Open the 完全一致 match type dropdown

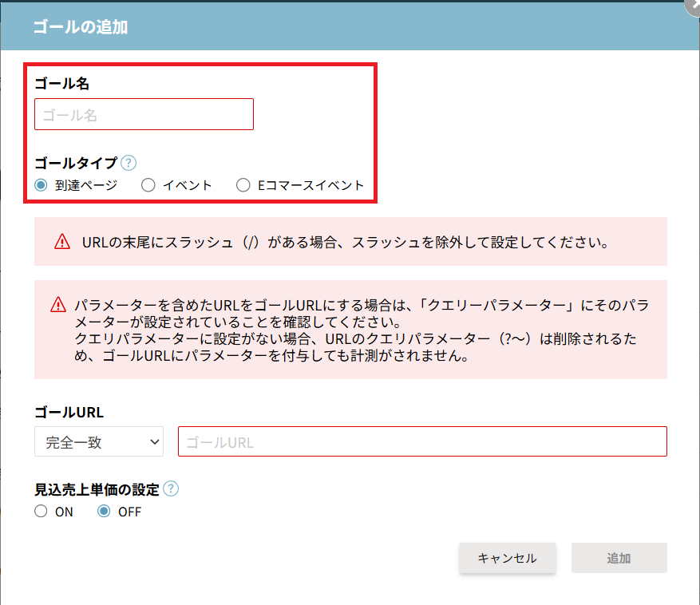(x=99, y=441)
